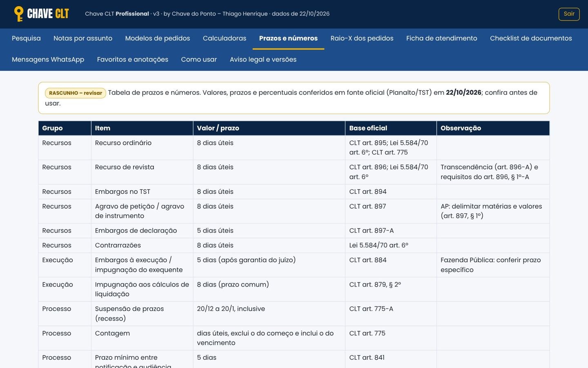The image size is (588, 368).
Task: Click 5 dias (após garantia do juízo)
Action: (x=269, y=265)
